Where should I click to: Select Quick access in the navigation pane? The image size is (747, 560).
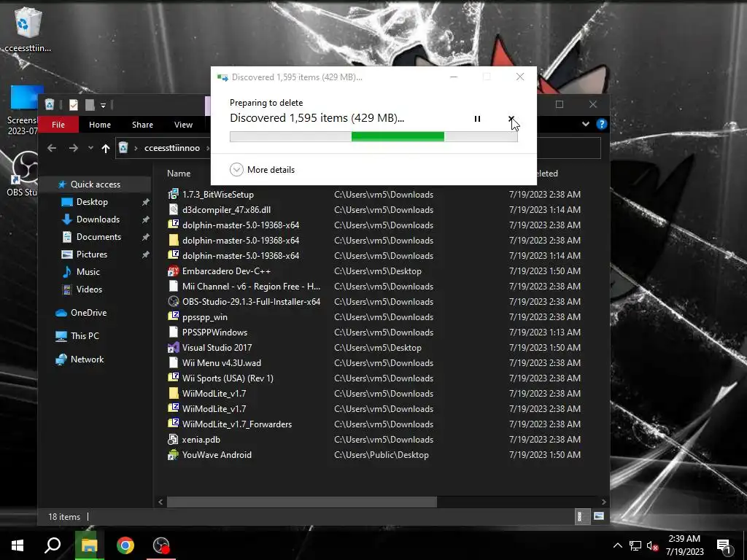(96, 184)
